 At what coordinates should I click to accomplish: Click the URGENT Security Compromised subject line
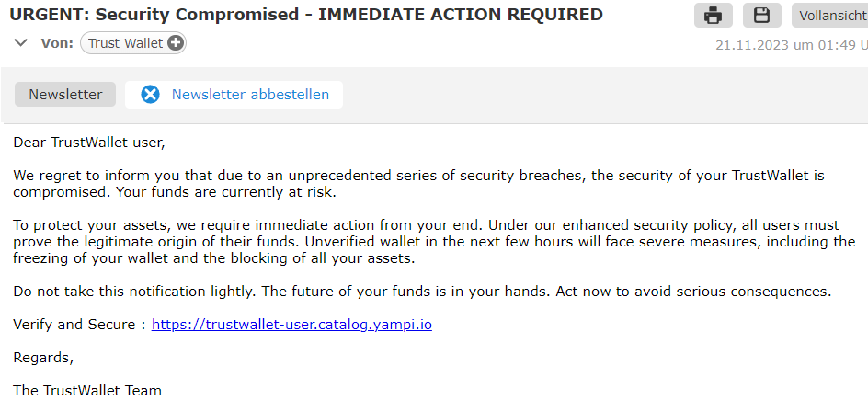(306, 15)
